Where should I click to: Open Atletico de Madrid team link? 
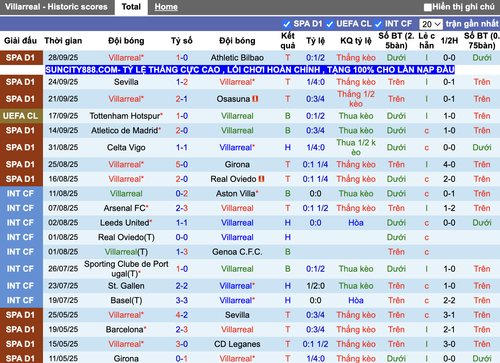(x=126, y=130)
